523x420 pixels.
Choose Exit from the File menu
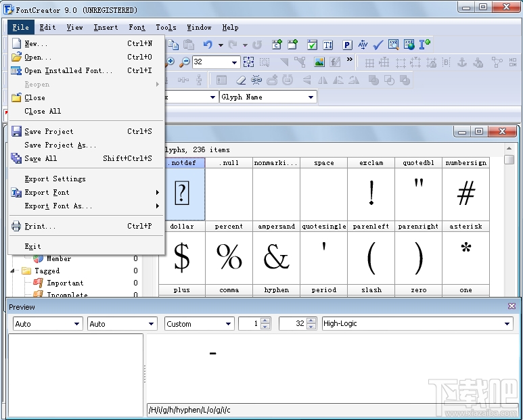[87, 247]
